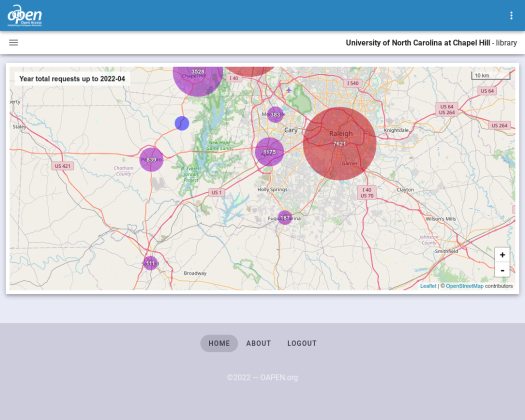525x420 pixels.
Task: Zoom out on the map
Action: coord(502,270)
